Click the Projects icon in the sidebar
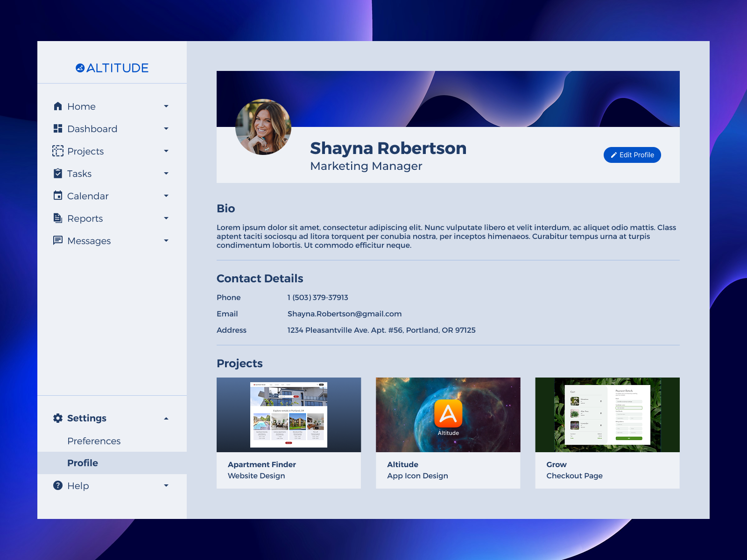 pyautogui.click(x=57, y=151)
